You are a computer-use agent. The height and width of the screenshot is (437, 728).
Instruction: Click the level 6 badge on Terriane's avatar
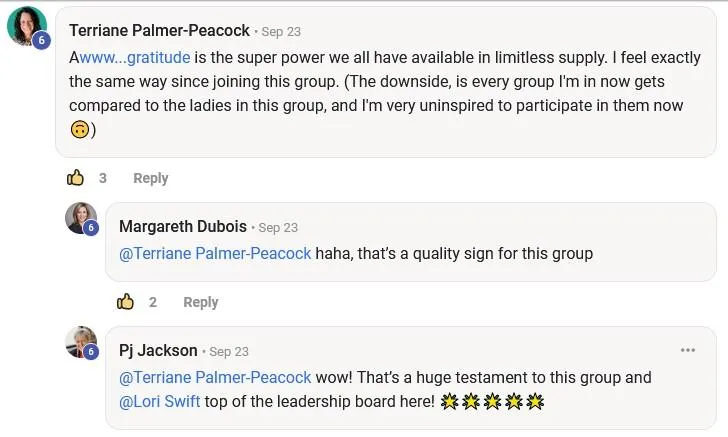[41, 40]
